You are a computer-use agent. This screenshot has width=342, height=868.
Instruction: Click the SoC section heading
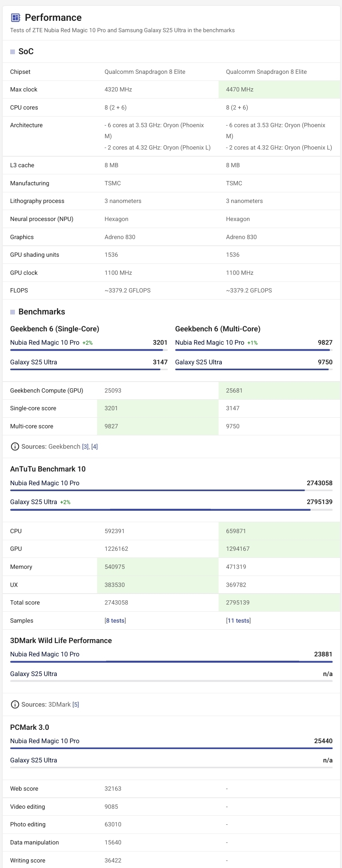26,51
